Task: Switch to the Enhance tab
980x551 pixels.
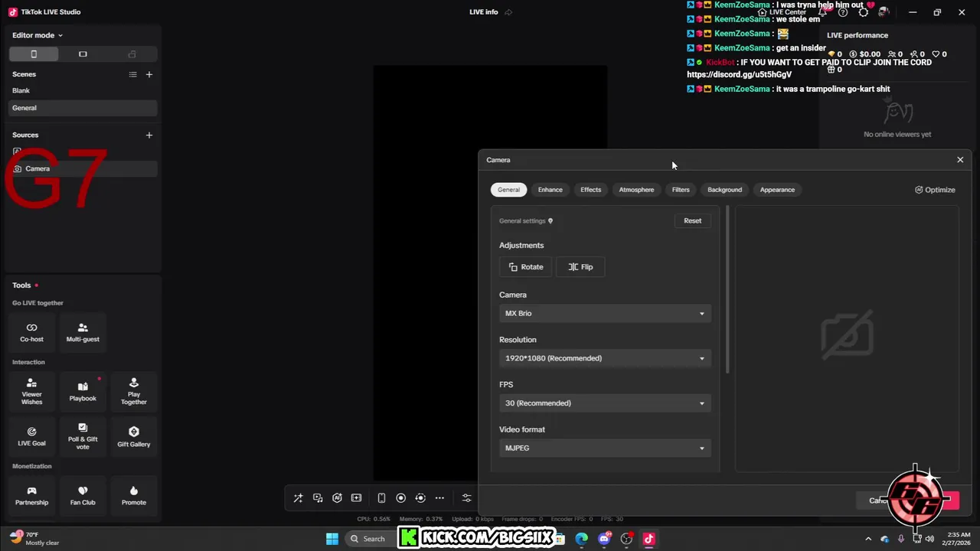Action: click(550, 190)
